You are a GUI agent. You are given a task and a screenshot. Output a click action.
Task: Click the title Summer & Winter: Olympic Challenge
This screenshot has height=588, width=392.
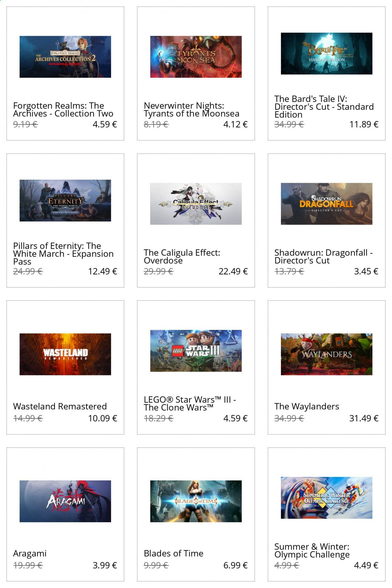[x=312, y=550]
